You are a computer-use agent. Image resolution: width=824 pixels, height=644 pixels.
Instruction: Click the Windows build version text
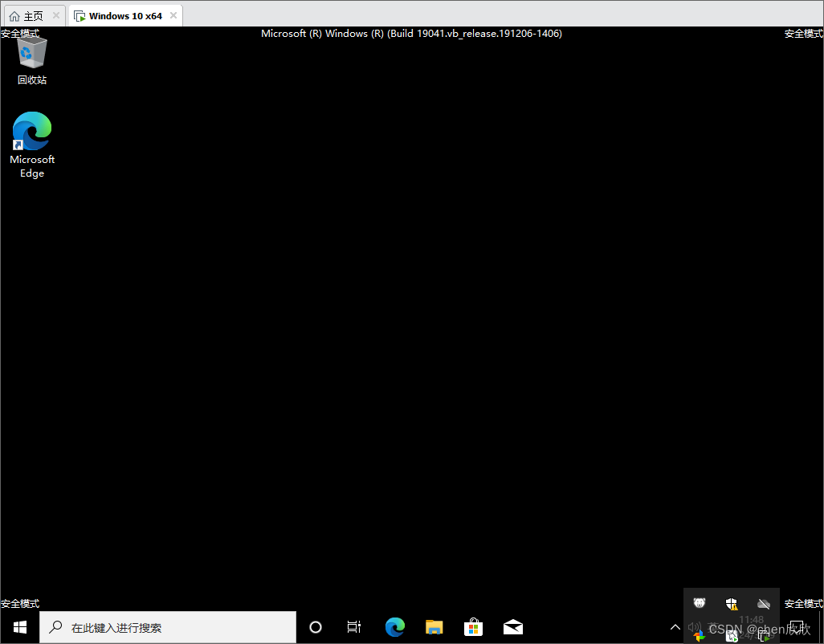(x=411, y=34)
